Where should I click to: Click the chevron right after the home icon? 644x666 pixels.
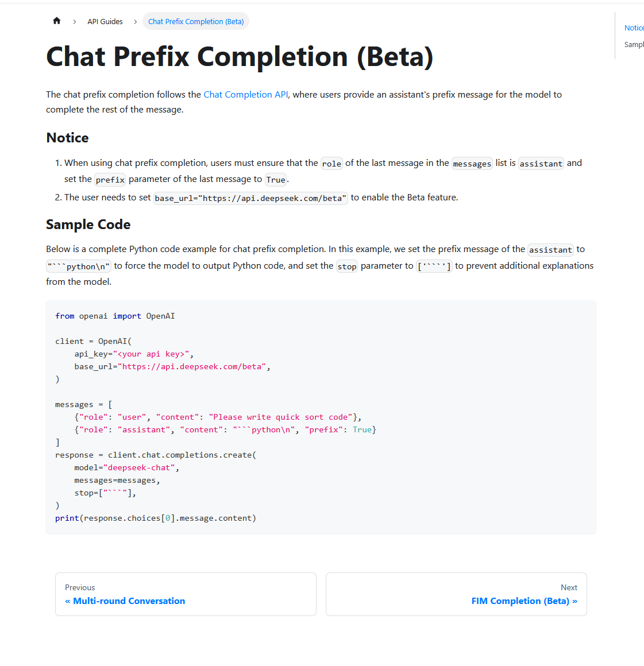[x=75, y=22]
